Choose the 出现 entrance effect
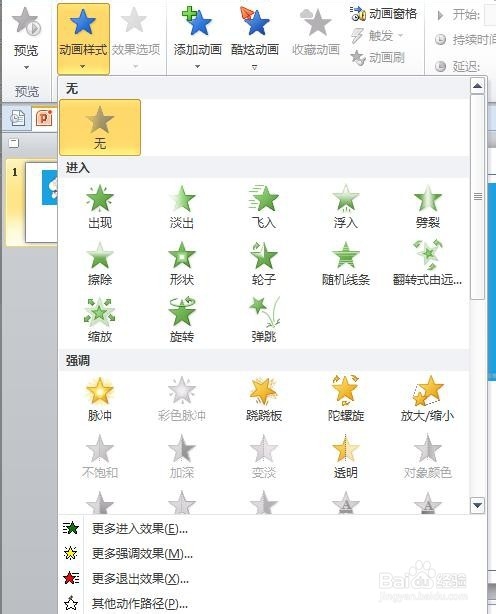The height and width of the screenshot is (614, 496). [x=100, y=207]
